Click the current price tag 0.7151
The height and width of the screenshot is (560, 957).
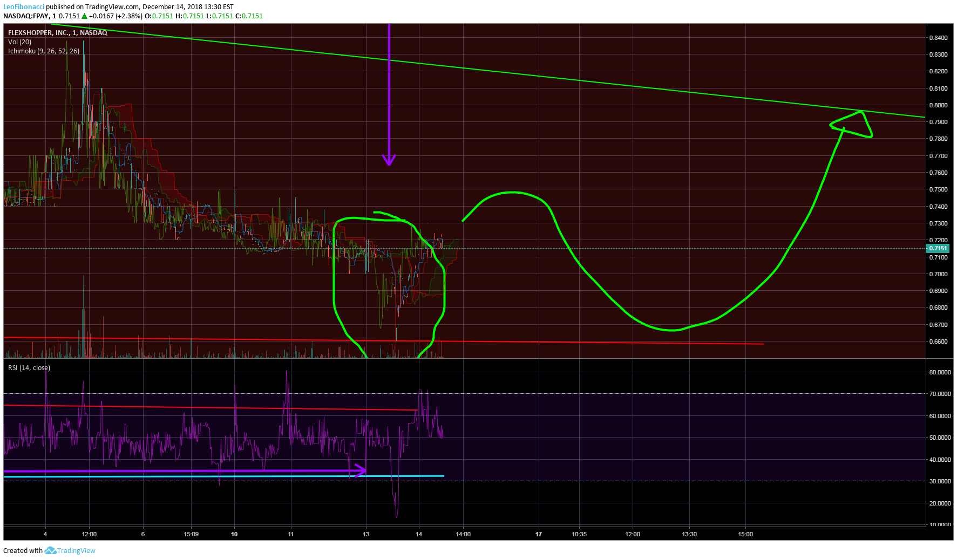coord(938,248)
